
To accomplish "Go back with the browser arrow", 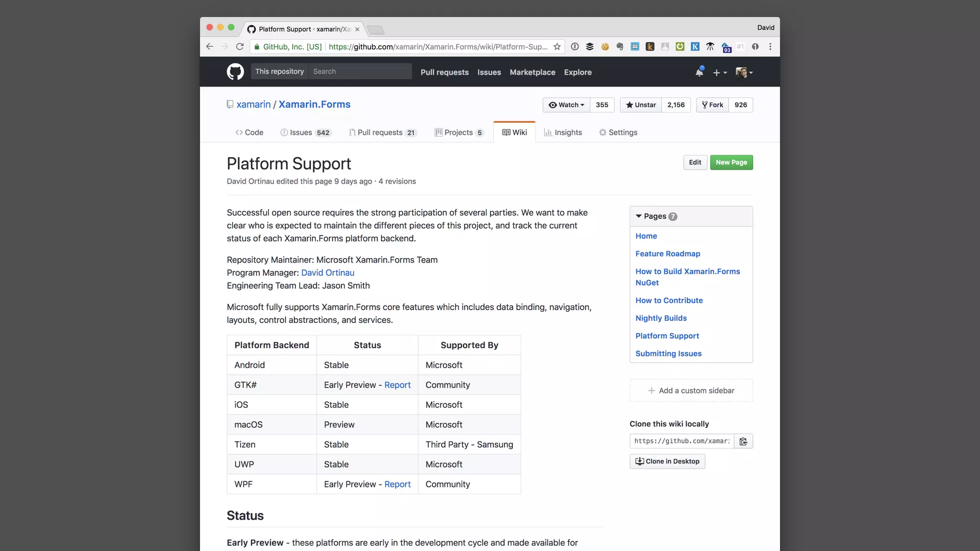I will 209,46.
